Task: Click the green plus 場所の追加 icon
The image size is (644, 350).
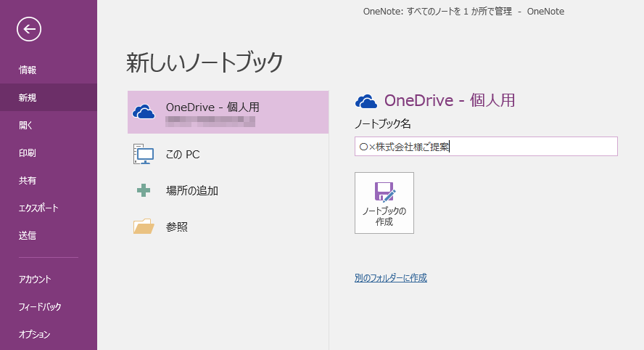Action: point(144,190)
